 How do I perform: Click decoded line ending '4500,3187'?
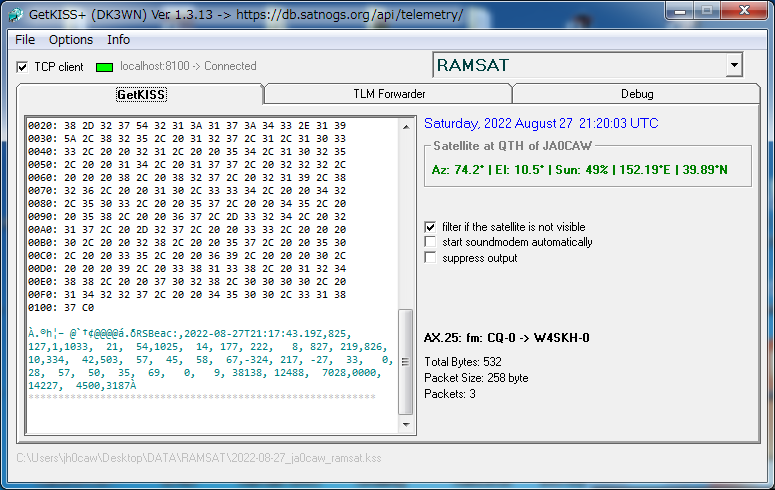(82, 386)
